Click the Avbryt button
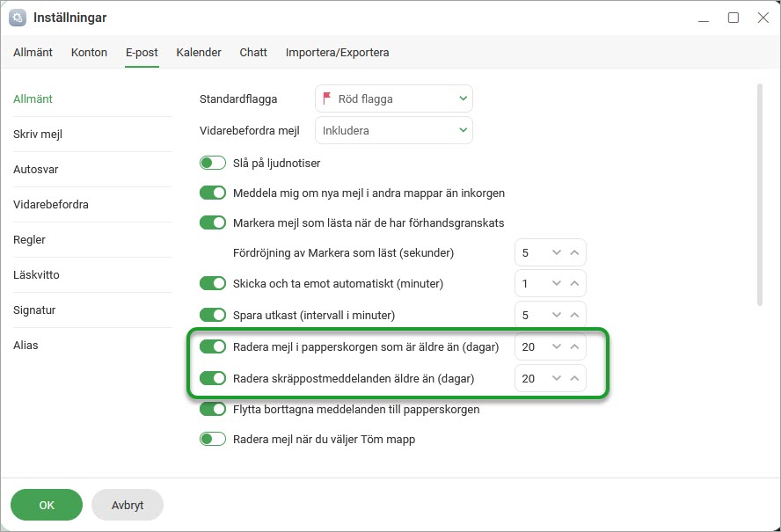Screen dimensions: 781x532 click(x=128, y=506)
